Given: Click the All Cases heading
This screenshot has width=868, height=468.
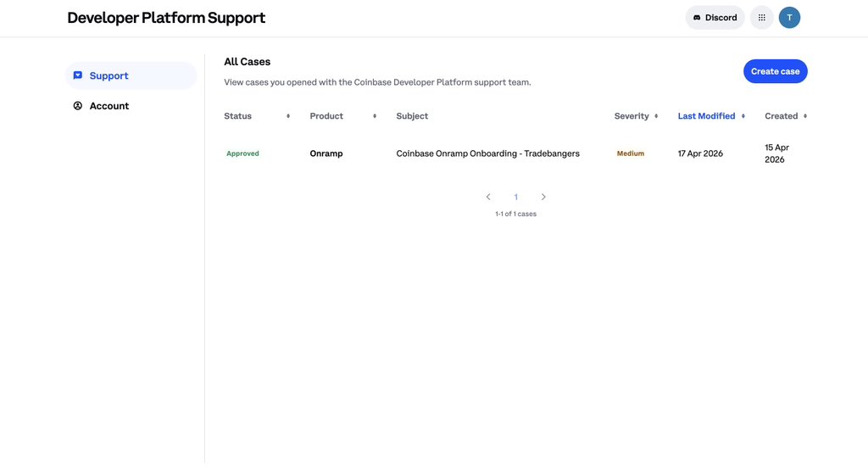Looking at the screenshot, I should pyautogui.click(x=247, y=62).
